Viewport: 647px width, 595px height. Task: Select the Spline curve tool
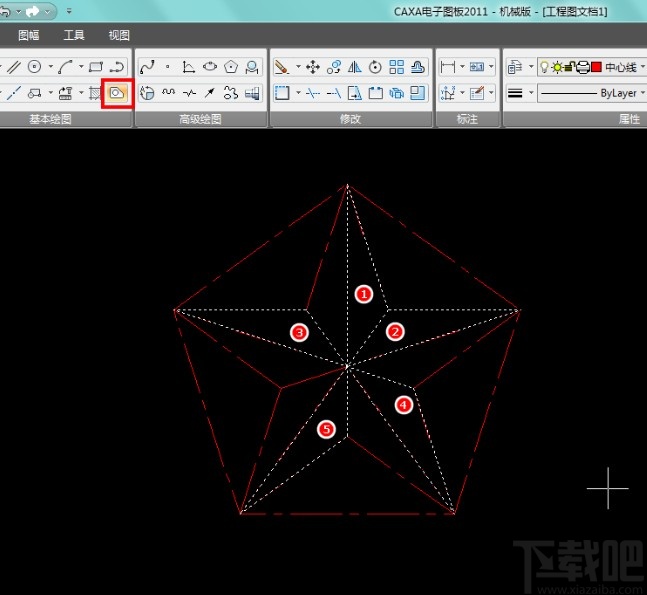(x=147, y=67)
